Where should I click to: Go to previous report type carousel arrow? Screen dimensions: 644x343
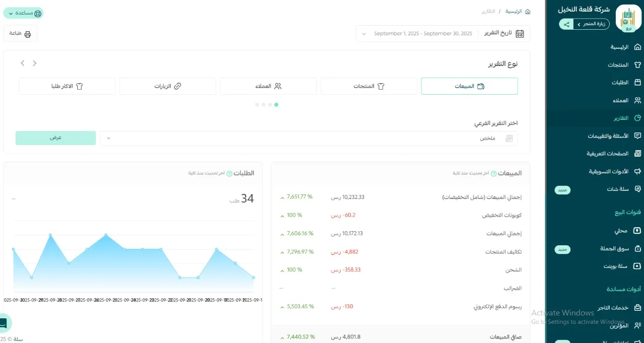click(x=35, y=63)
